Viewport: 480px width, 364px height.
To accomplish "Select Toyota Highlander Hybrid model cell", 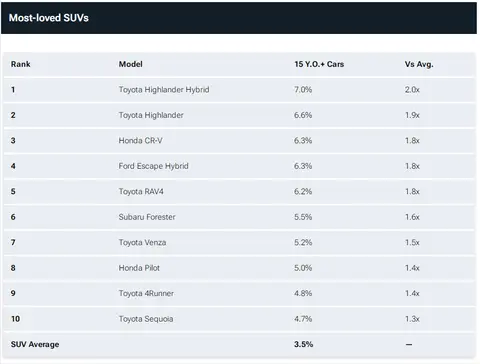I will coord(164,90).
